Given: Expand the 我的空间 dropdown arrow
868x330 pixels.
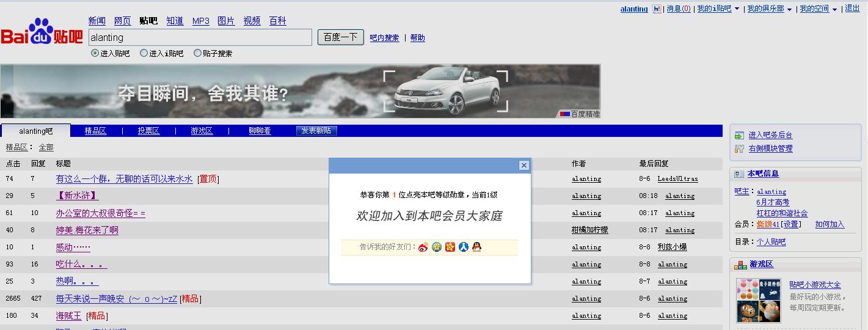Looking at the screenshot, I should click(834, 9).
